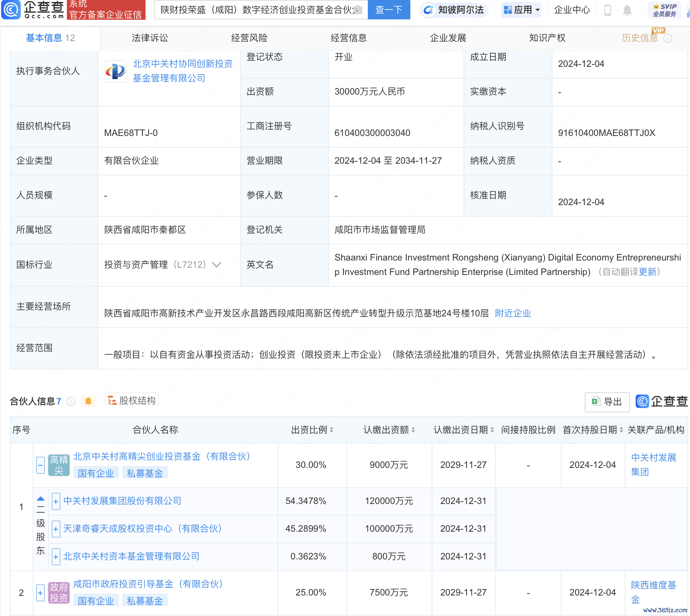Switch to 经营信息 tab
Screen dimensions: 690x616
point(349,38)
